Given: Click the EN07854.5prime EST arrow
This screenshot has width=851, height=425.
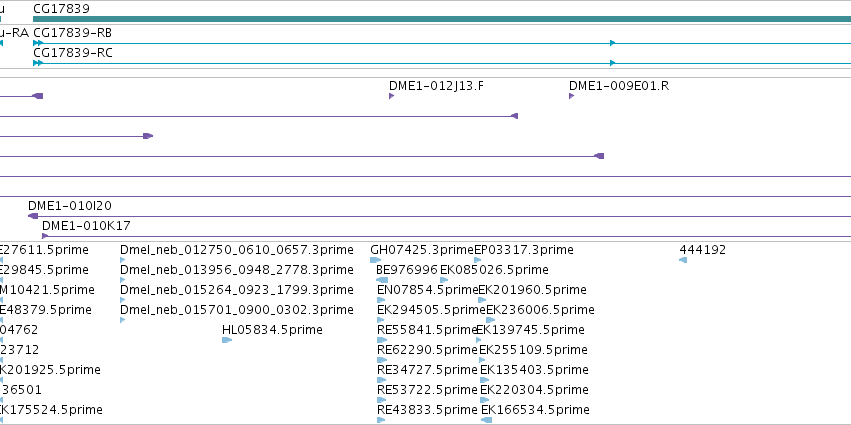Looking at the screenshot, I should (x=382, y=300).
